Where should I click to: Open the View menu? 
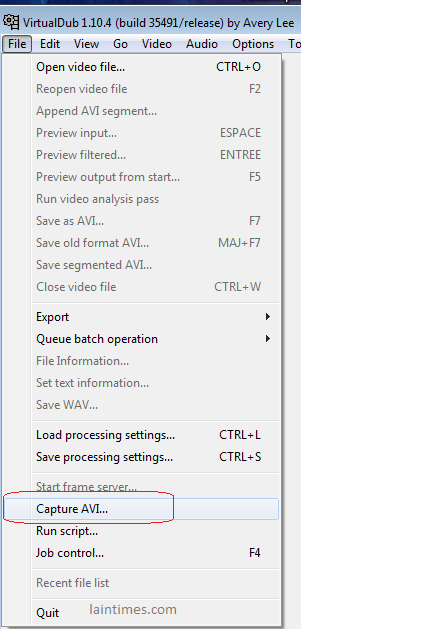coord(86,44)
